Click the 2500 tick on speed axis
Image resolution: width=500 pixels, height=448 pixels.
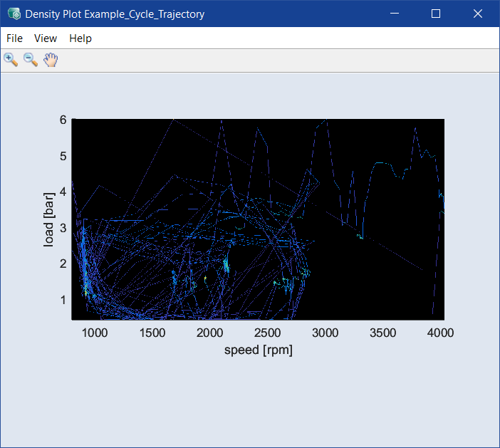point(266,333)
